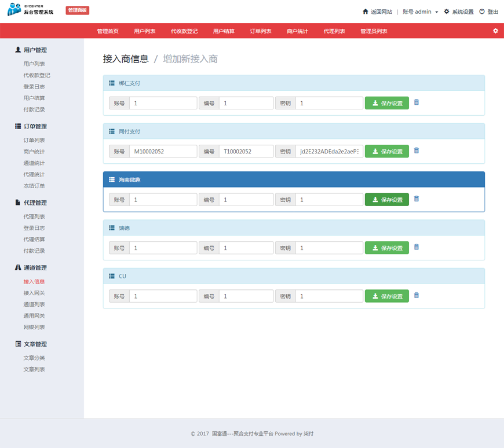Viewport: 504px width, 448px height.
Task: Open the 账号 admin dropdown
Action: [x=421, y=12]
